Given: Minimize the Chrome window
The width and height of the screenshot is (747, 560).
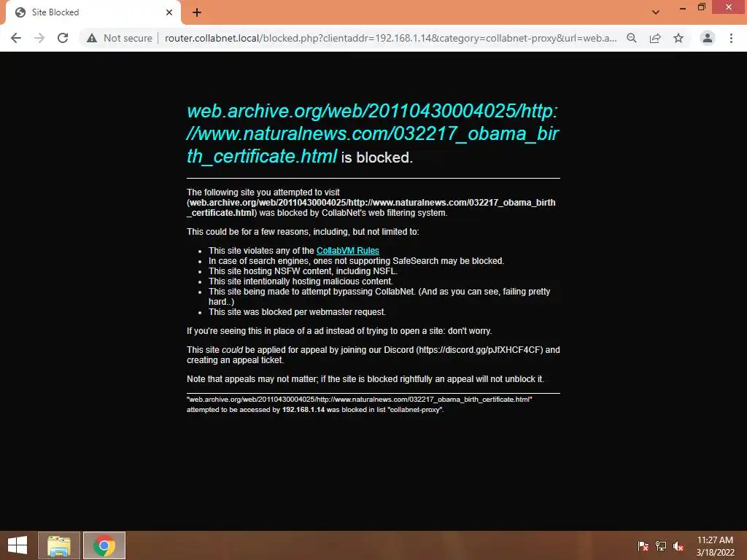Looking at the screenshot, I should click(x=683, y=7).
